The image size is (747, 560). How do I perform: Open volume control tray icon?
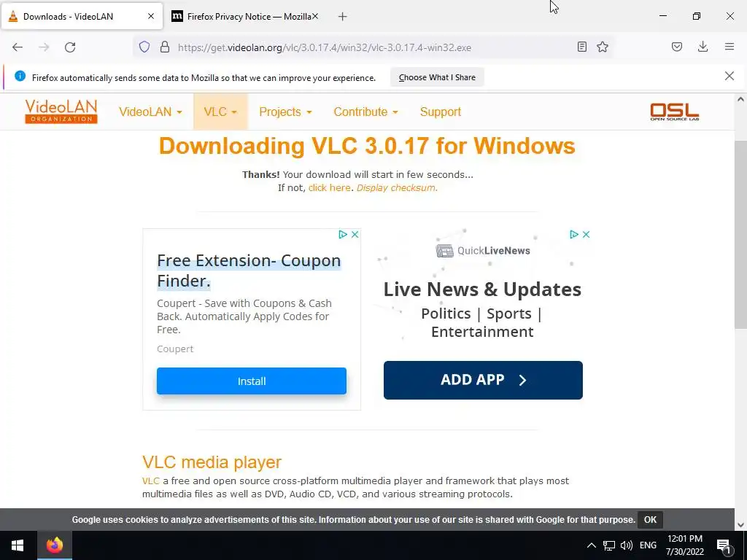[x=627, y=545]
